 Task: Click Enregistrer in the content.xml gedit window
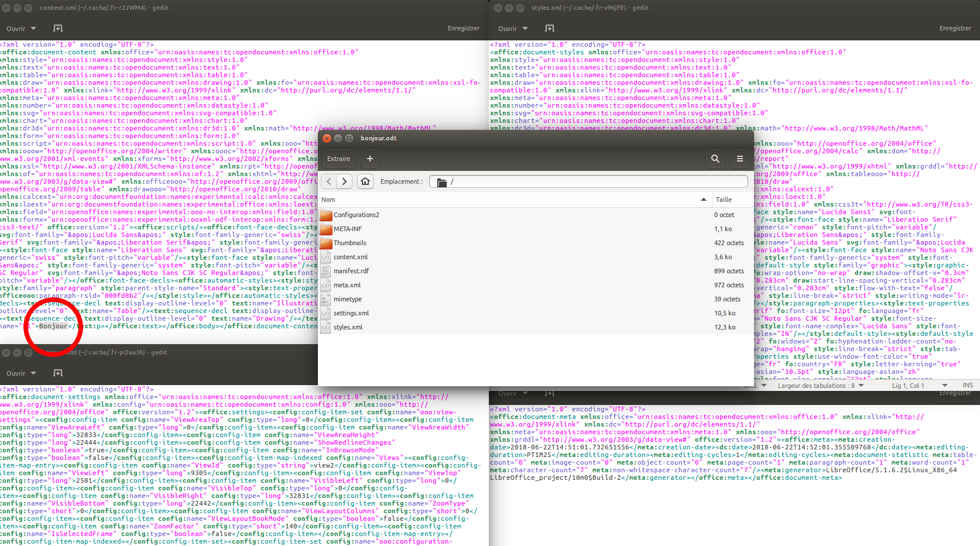pos(464,28)
